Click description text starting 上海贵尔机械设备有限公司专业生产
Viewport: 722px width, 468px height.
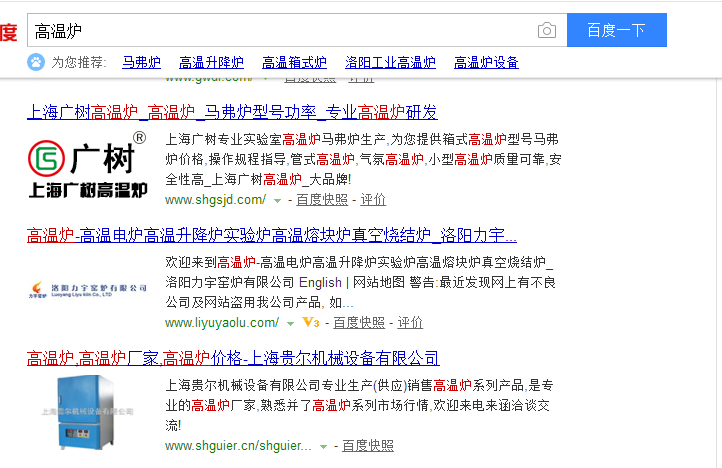(x=359, y=405)
